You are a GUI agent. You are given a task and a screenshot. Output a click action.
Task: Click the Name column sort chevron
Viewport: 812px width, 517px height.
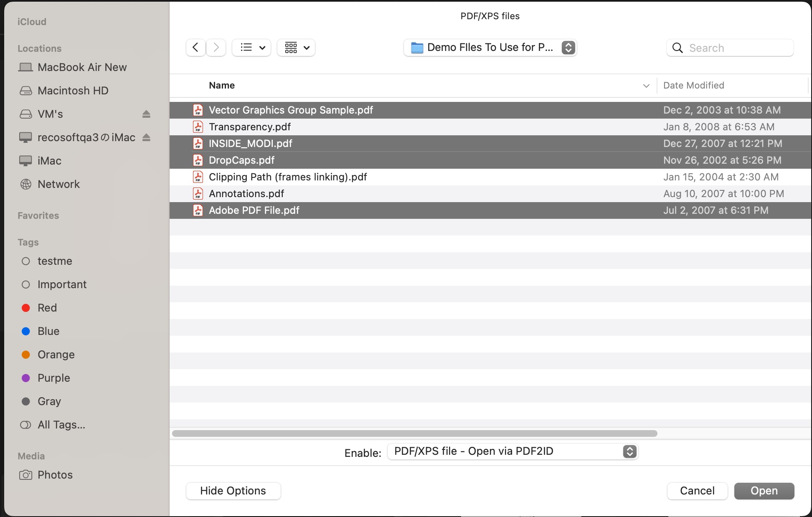click(646, 86)
